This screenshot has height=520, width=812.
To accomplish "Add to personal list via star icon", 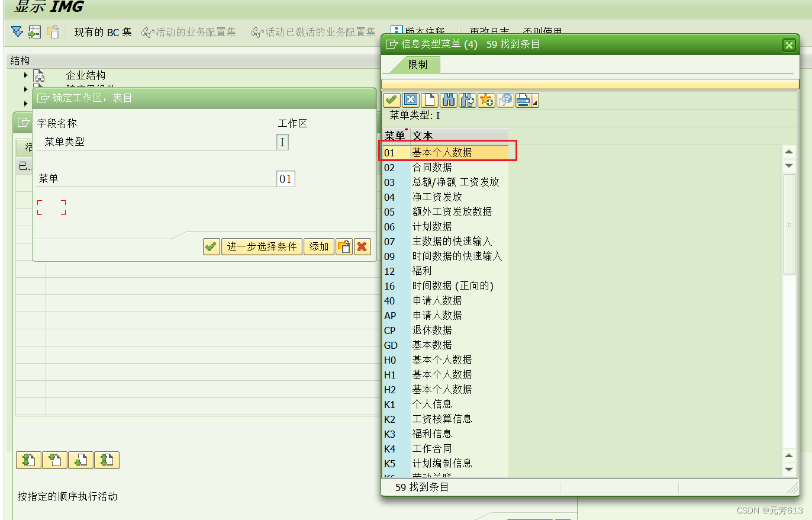I will (x=486, y=100).
